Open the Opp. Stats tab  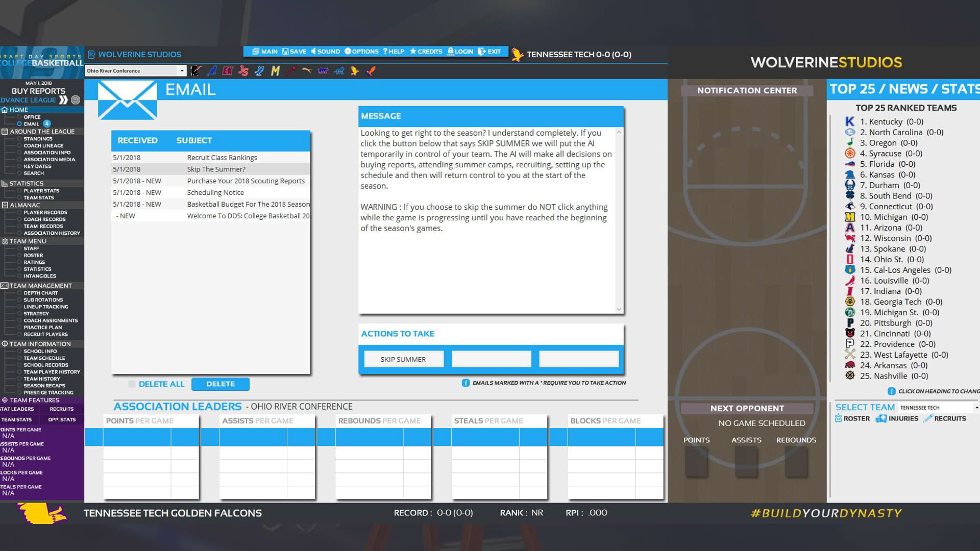62,419
